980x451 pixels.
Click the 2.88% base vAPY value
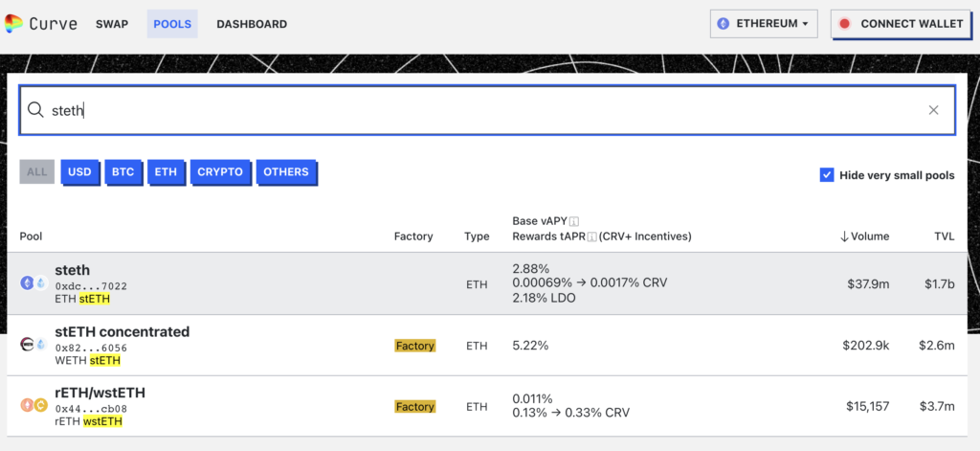pos(530,269)
